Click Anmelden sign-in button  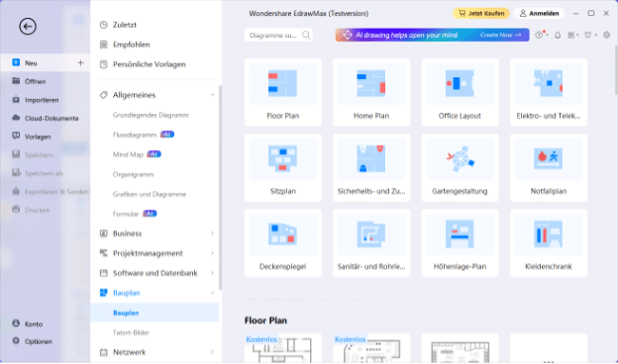[x=539, y=14]
